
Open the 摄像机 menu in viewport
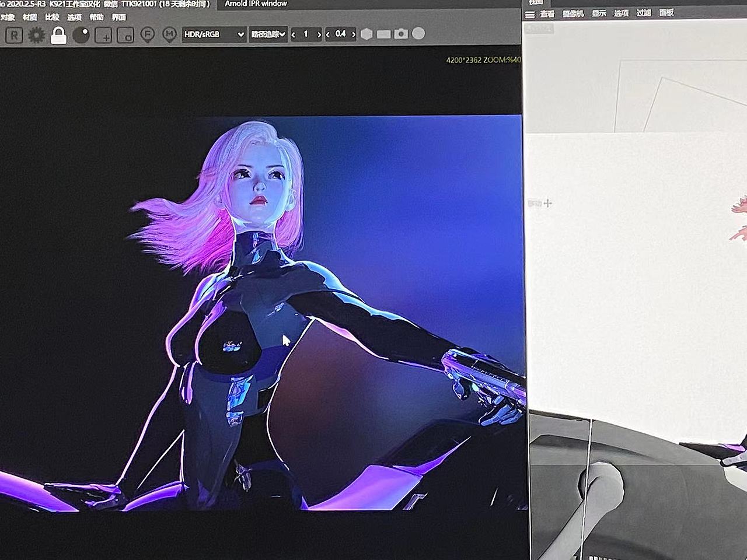tap(573, 13)
